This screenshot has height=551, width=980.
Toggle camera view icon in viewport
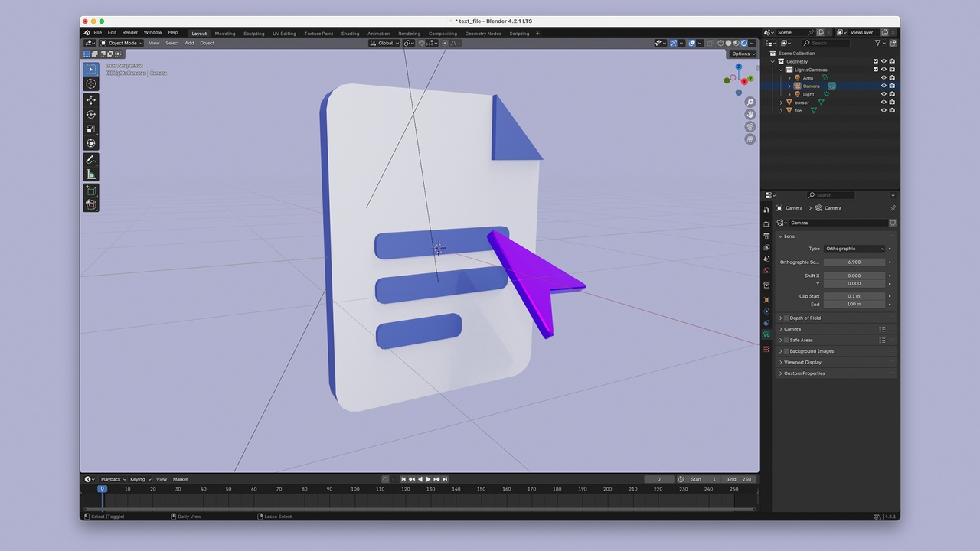coord(750,127)
